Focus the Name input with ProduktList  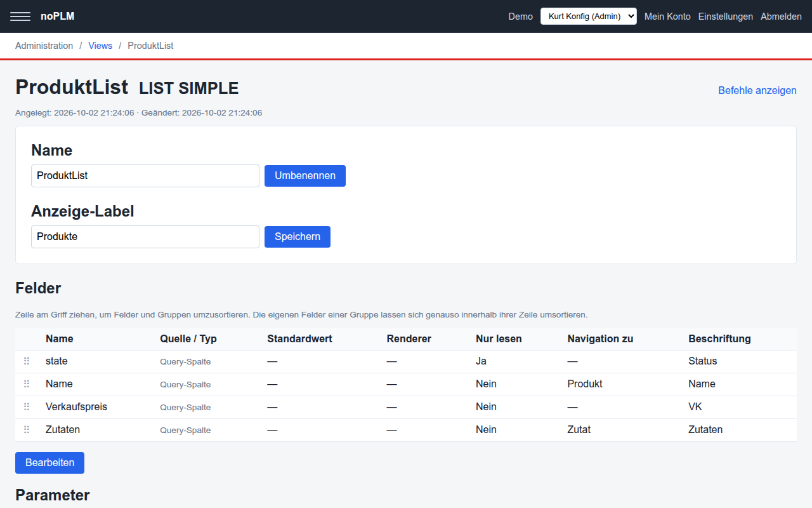(145, 176)
